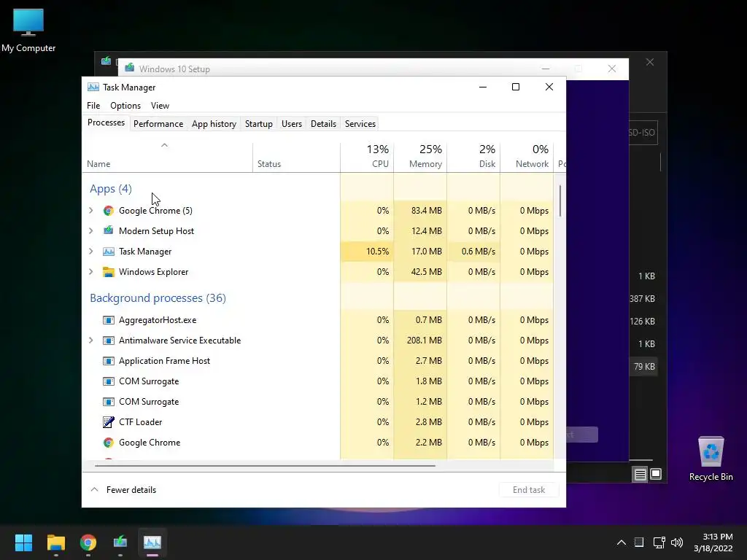
Task: Click the Task Manager process row icon
Action: tap(109, 252)
